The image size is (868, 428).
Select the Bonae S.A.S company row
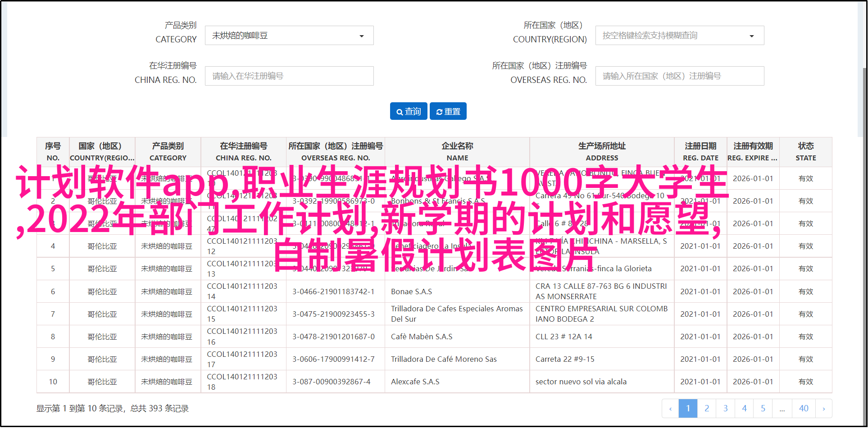click(411, 291)
